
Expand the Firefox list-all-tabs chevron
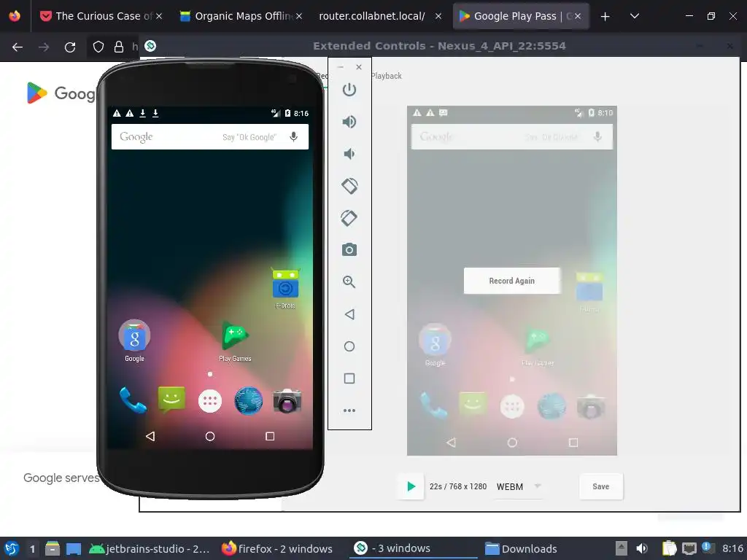(x=635, y=16)
